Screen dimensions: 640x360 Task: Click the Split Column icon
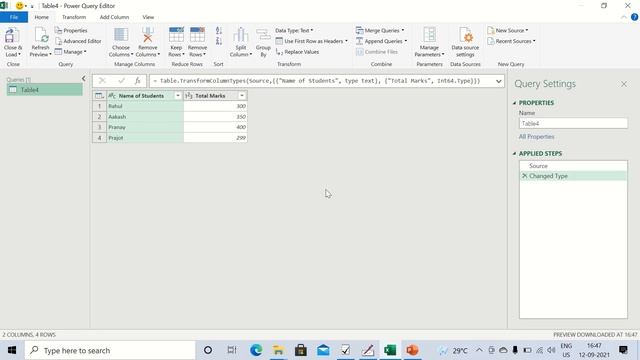coord(240,35)
